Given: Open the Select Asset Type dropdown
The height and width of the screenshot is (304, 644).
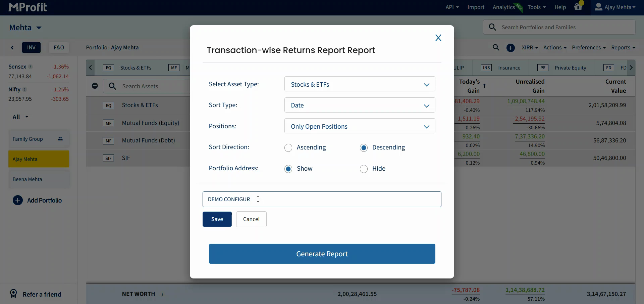Looking at the screenshot, I should [x=360, y=84].
